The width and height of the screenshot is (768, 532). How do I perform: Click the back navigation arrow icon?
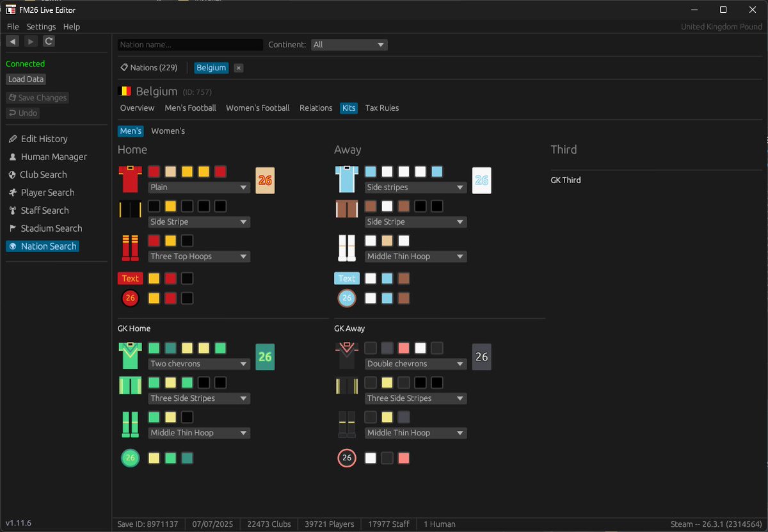[12, 41]
